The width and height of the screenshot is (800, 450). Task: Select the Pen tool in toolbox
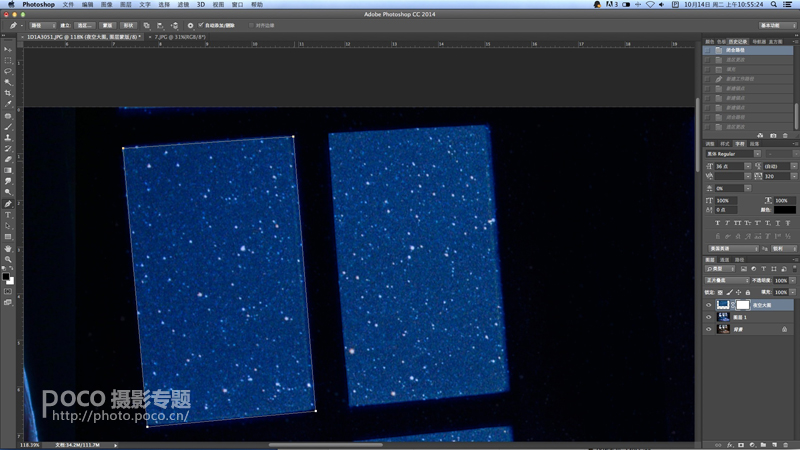click(x=8, y=204)
